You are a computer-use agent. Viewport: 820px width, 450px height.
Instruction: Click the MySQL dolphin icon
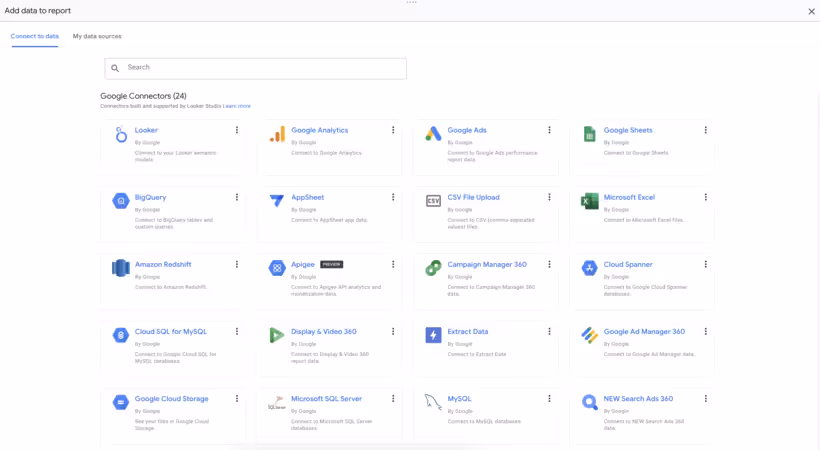tap(433, 402)
